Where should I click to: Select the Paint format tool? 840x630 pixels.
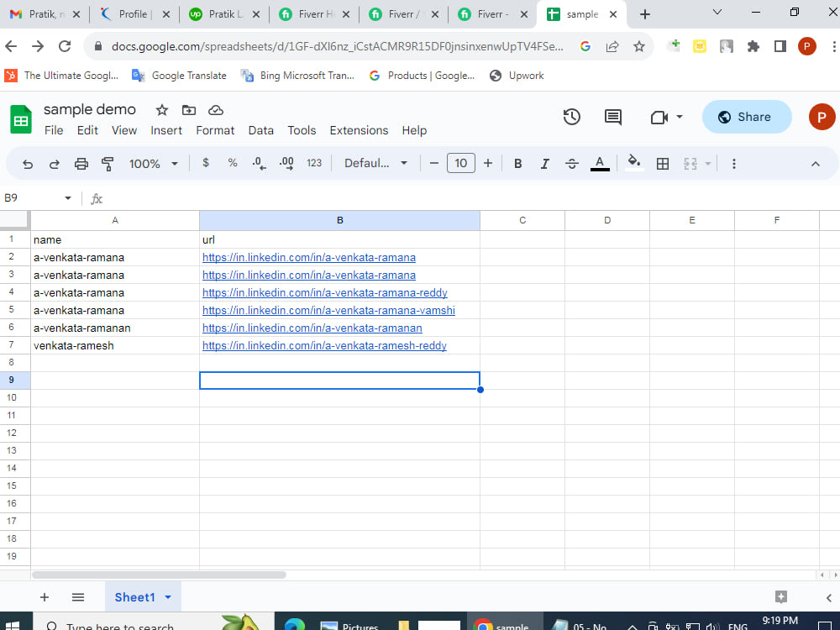click(108, 164)
